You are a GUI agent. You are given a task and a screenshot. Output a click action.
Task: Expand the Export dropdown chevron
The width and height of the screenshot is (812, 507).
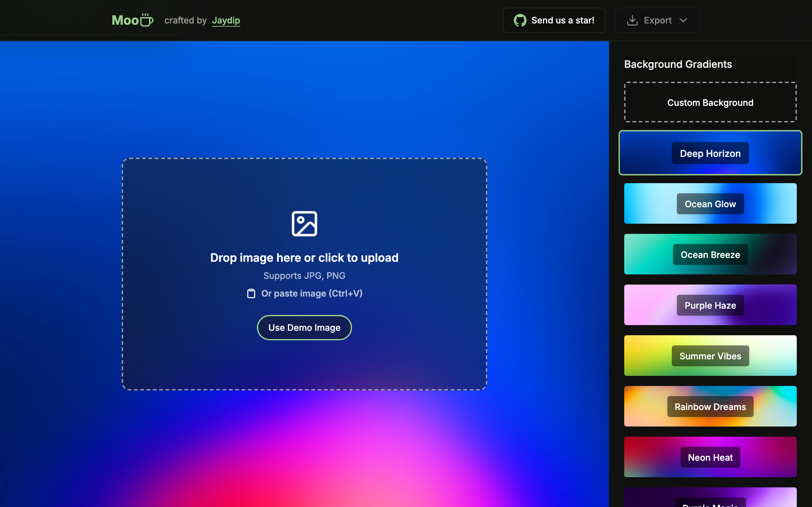click(x=683, y=21)
